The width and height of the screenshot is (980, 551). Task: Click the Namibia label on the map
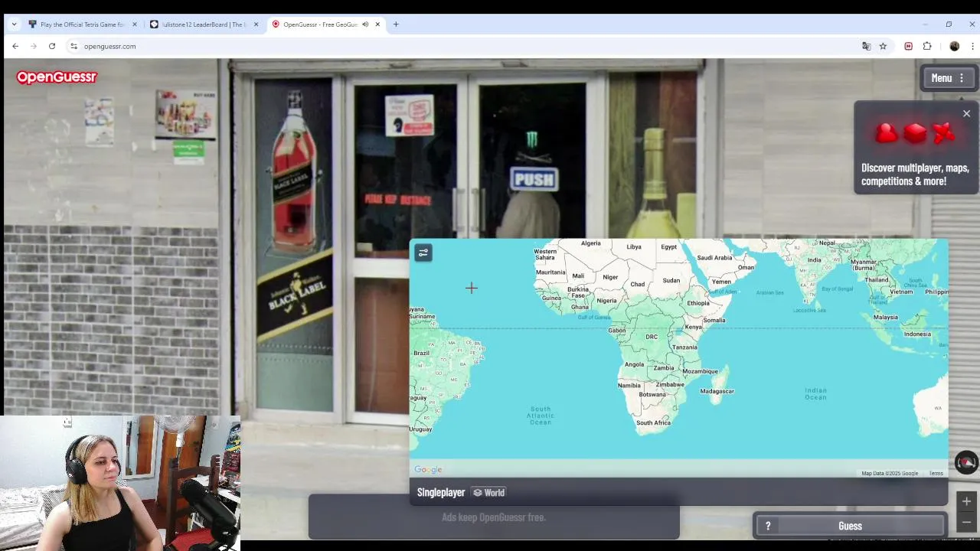click(629, 385)
